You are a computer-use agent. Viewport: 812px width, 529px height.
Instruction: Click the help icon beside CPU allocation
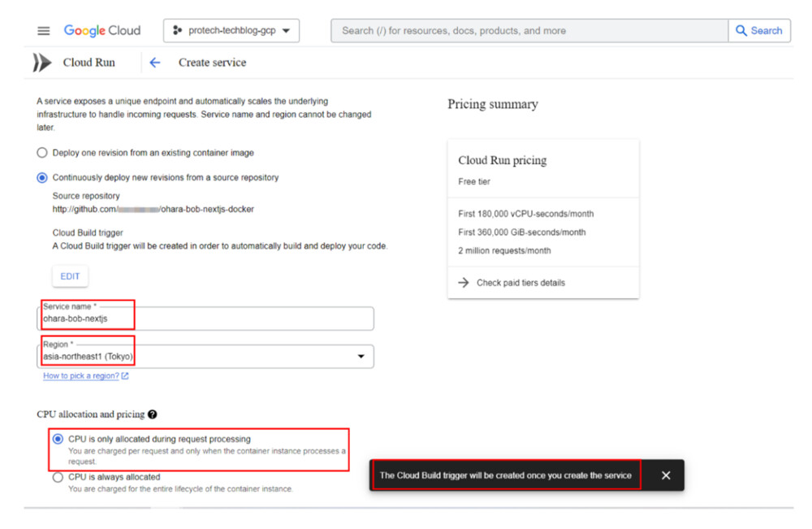tap(153, 414)
